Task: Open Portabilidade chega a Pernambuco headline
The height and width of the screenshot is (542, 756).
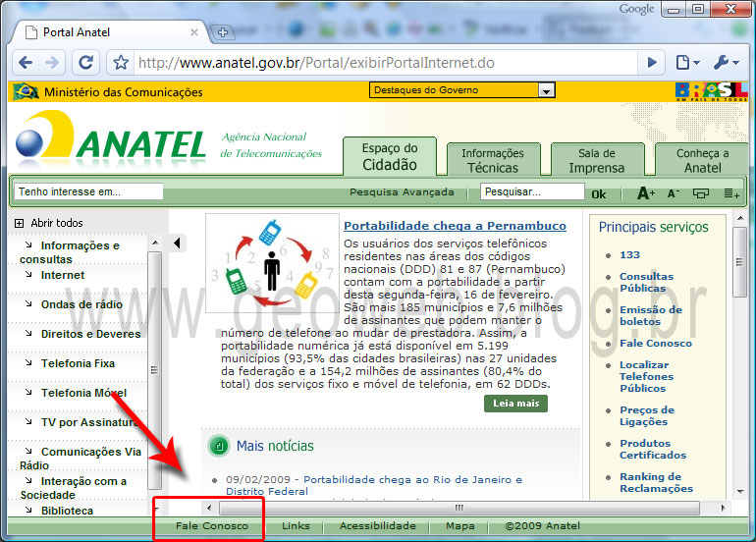Action: pyautogui.click(x=455, y=226)
